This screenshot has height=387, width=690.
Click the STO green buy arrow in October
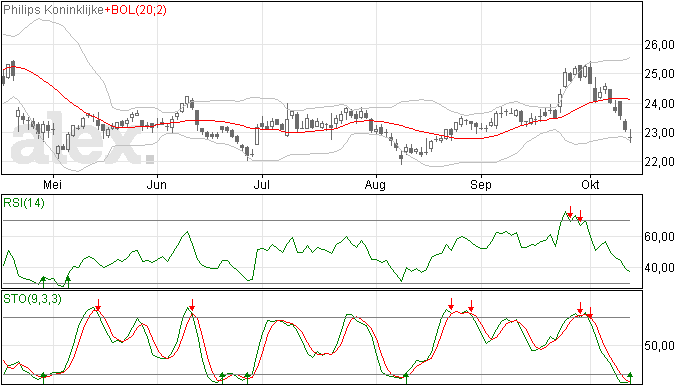630,377
